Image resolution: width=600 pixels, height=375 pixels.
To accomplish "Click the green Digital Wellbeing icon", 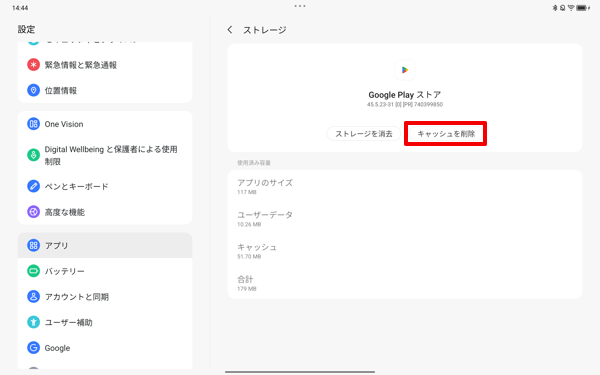I will coord(33,155).
